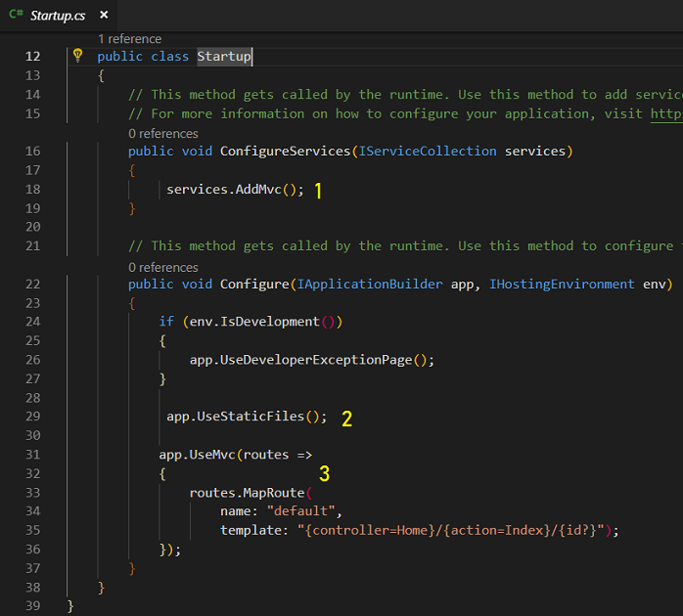Image resolution: width=683 pixels, height=616 pixels.
Task: Select the Startup.cs editor tab
Action: 58,16
